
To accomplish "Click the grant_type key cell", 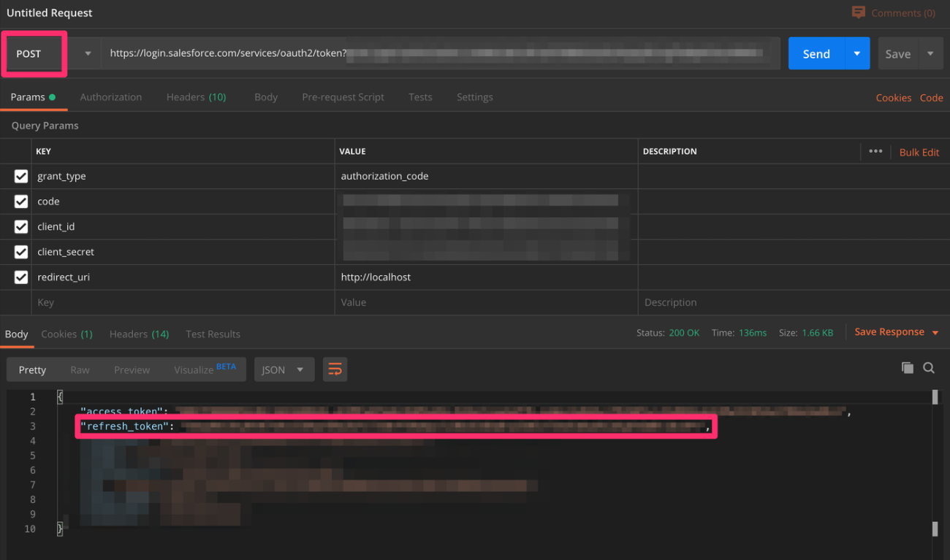I will (183, 176).
